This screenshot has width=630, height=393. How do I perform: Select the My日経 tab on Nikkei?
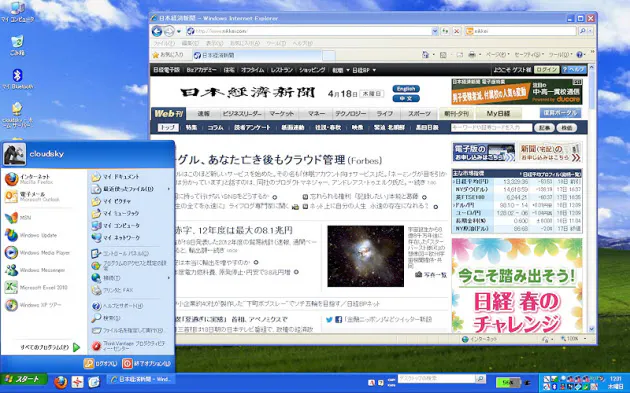(498, 114)
